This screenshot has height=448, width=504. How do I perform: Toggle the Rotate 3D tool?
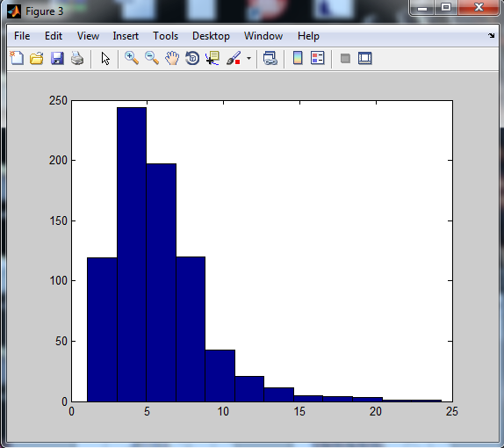192,59
